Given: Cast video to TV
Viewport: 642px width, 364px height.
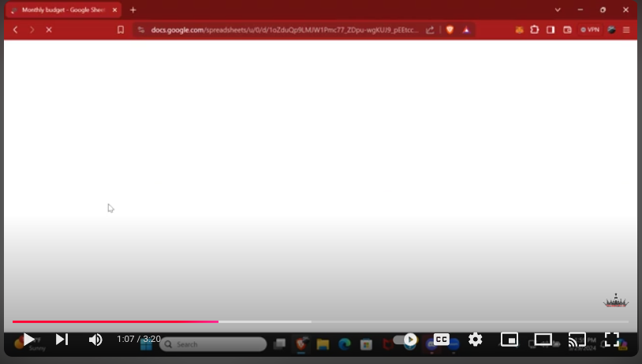Looking at the screenshot, I should click(x=577, y=340).
